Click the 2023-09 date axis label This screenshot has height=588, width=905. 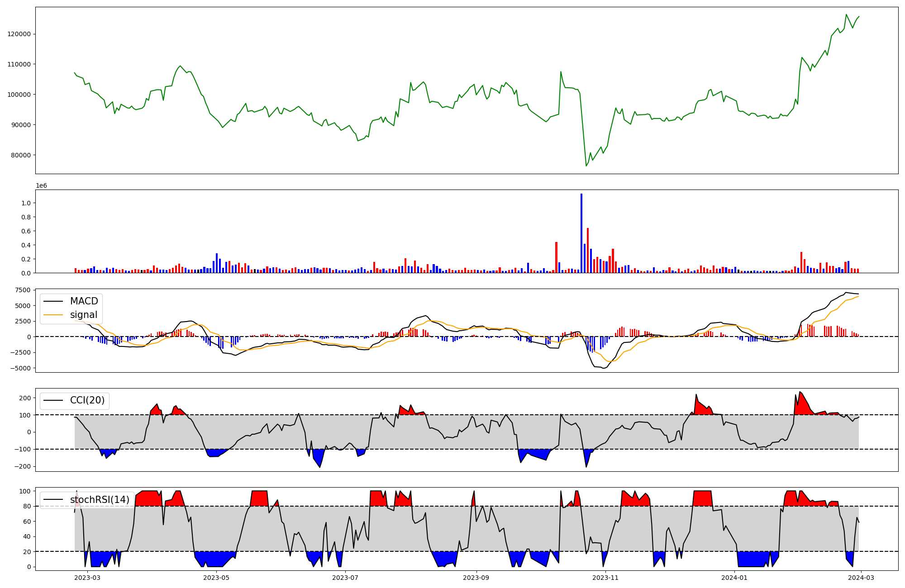(476, 578)
